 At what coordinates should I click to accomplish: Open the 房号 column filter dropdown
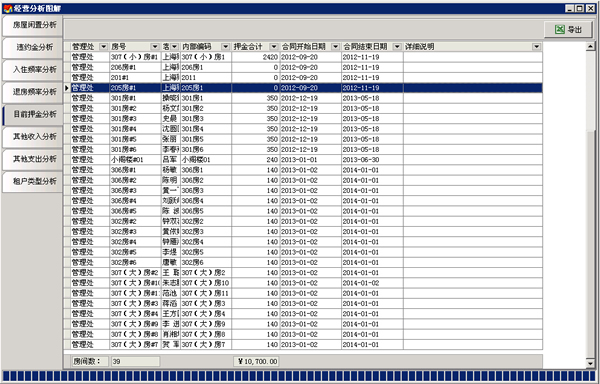coord(155,47)
